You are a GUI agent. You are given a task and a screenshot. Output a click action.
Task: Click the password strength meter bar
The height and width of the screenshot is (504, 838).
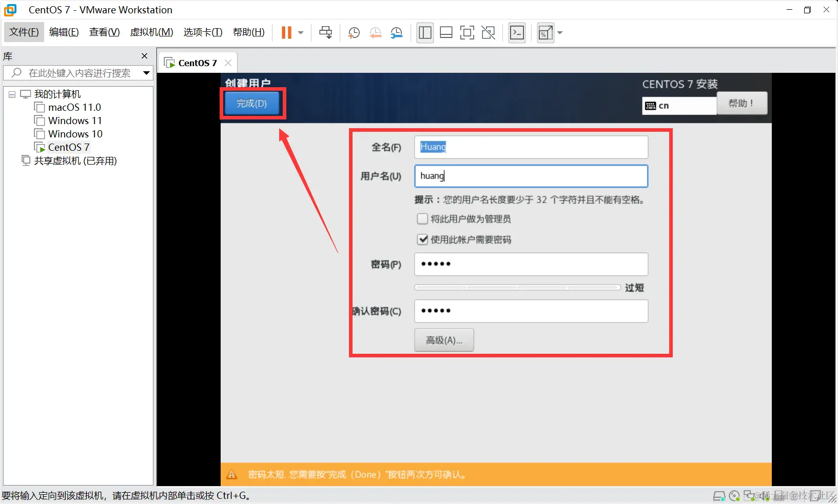518,288
